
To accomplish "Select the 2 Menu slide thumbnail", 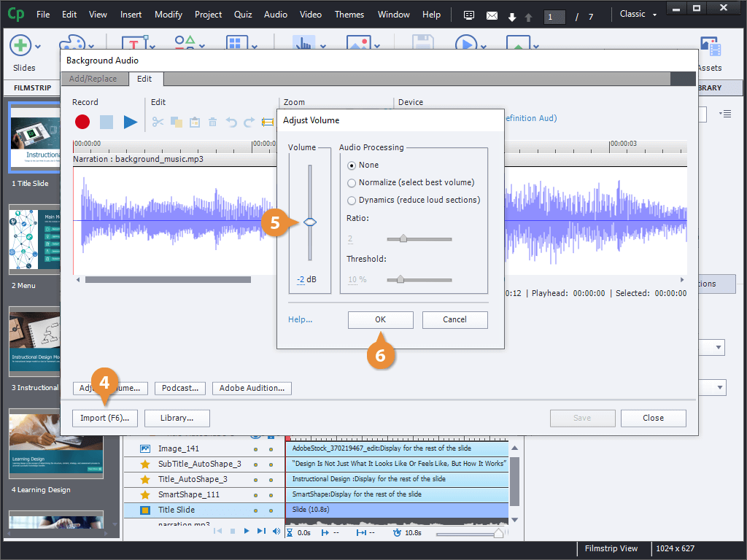I will click(x=34, y=238).
